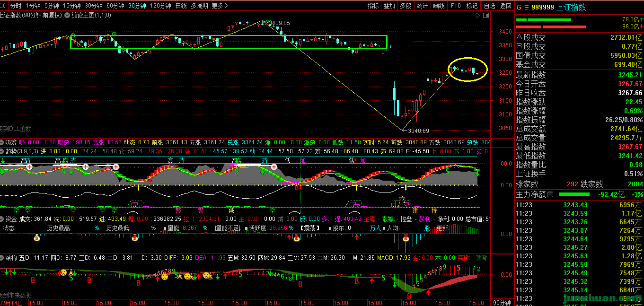Open the 吸筹 indicator dropdown arrow
Viewport: 644px width, 306px height.
[2, 142]
